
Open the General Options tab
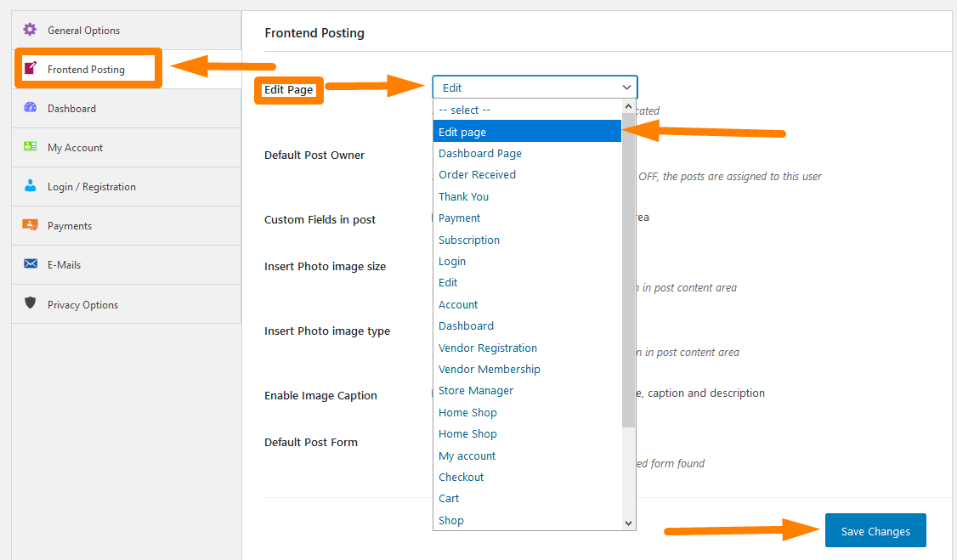(127, 31)
